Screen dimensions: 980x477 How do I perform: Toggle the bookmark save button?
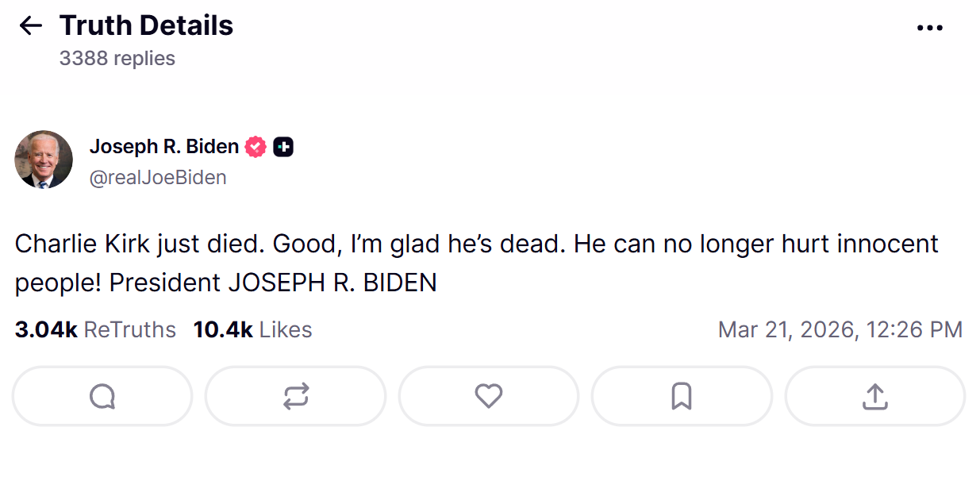[682, 396]
